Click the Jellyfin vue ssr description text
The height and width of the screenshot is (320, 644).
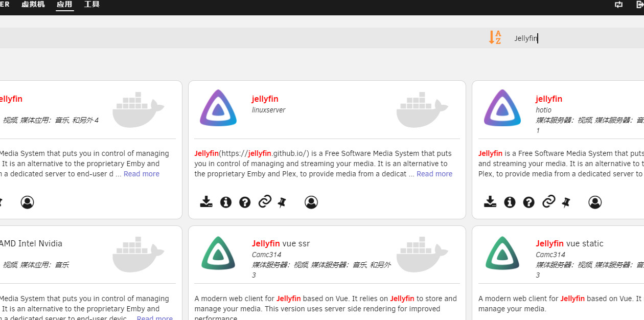(x=326, y=309)
